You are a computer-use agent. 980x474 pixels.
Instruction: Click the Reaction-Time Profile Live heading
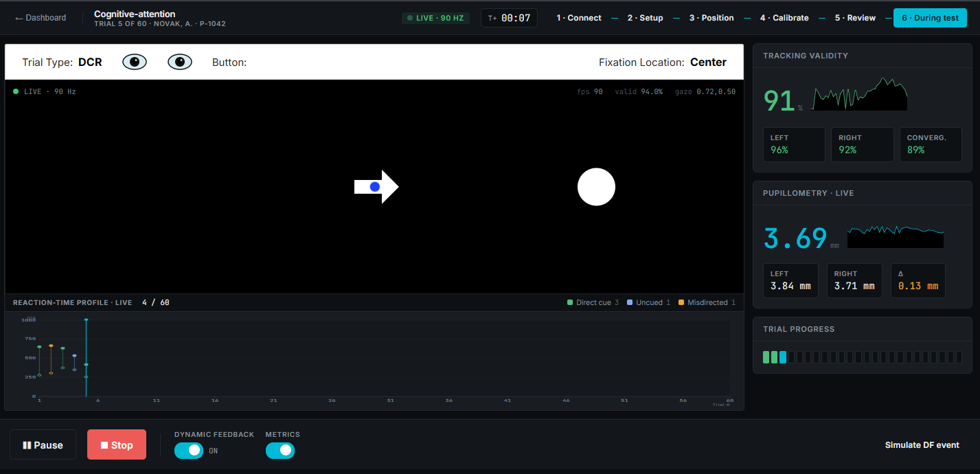point(73,302)
